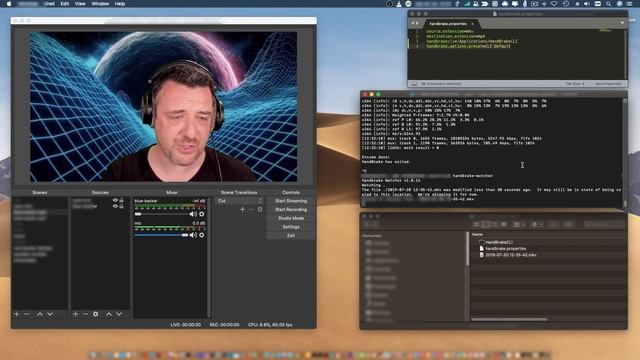Switch Finder to list view

click(486, 224)
